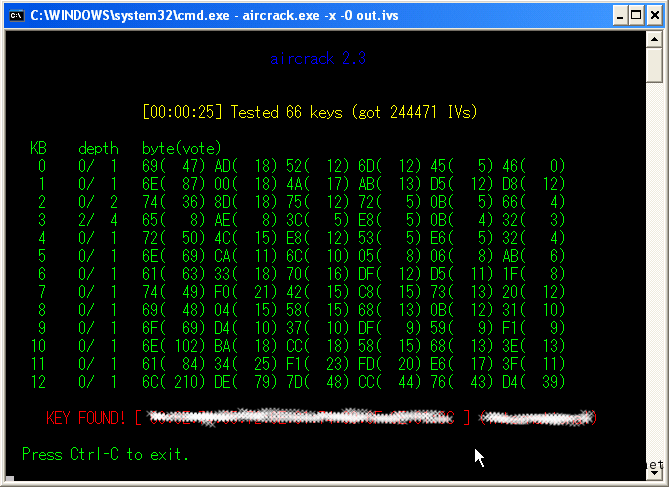Click 'D4( 39)' in row KB 12

tap(534, 382)
